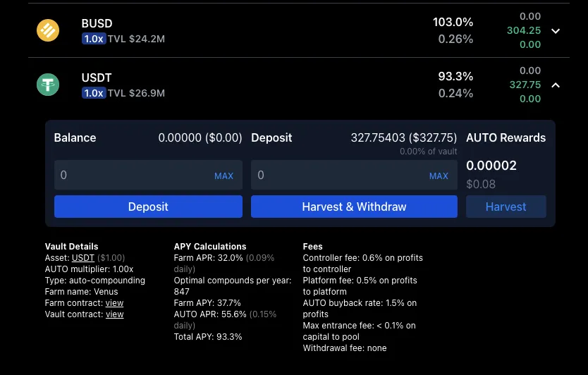
Task: Click the 93.3% APY value in USDT row
Action: [455, 77]
